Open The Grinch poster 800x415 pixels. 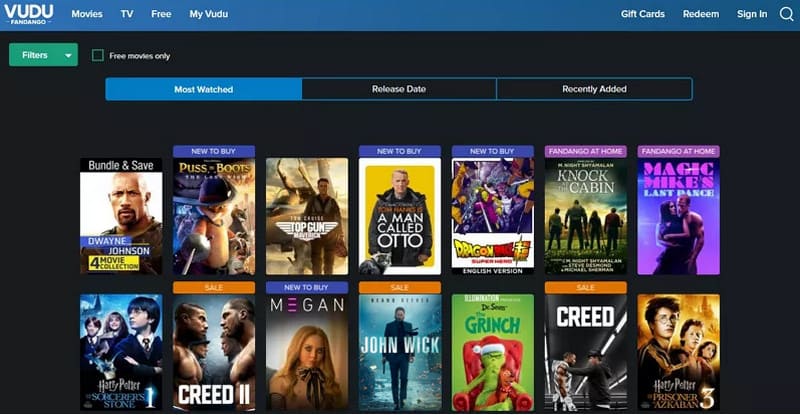[492, 352]
